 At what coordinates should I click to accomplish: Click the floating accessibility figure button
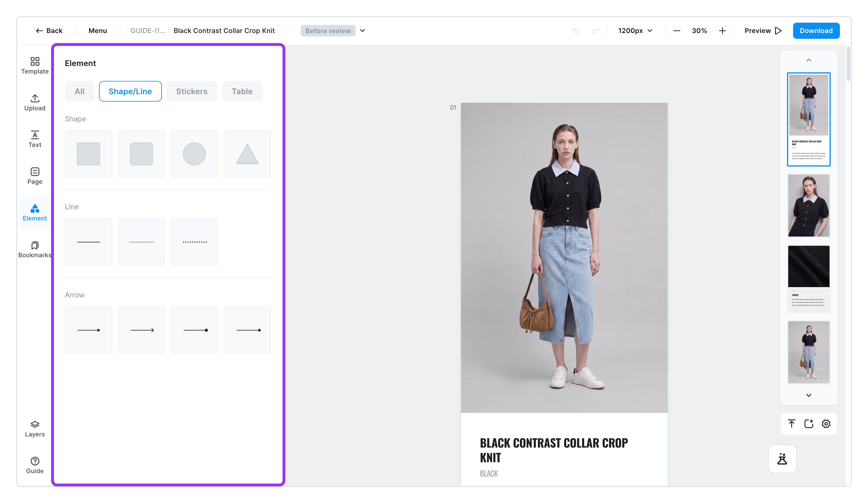coord(782,458)
